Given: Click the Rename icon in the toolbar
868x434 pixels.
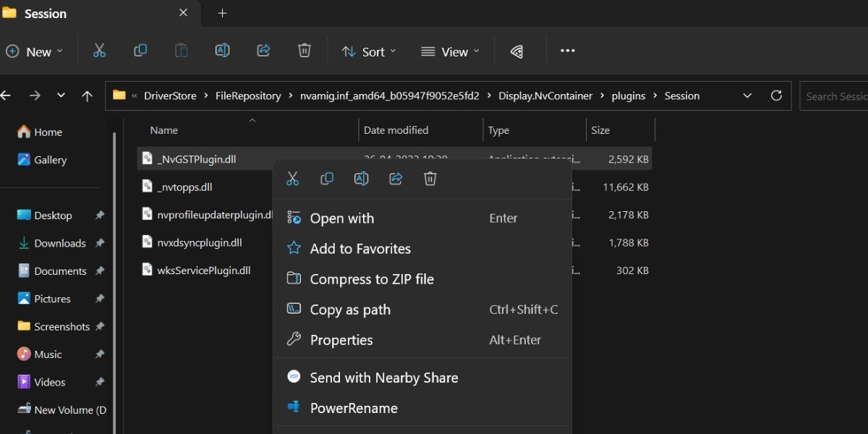Looking at the screenshot, I should coord(222,51).
